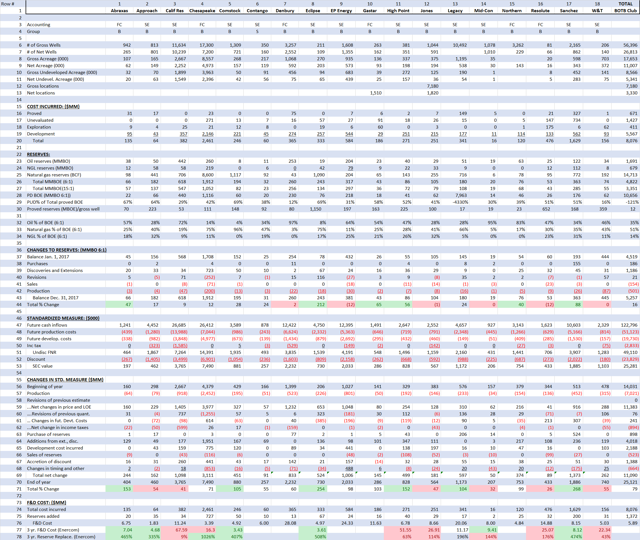Select the BOTB Club total header

[626, 11]
